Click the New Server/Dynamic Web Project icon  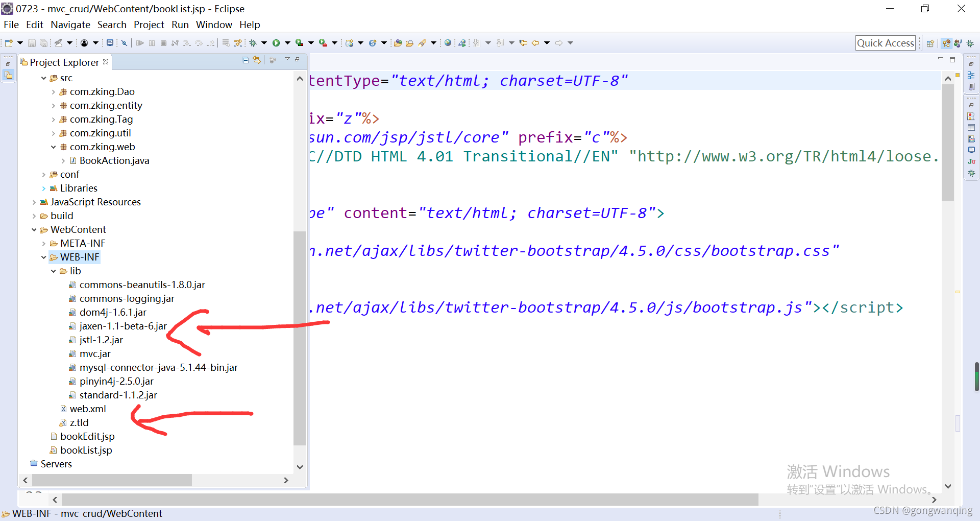pos(350,43)
